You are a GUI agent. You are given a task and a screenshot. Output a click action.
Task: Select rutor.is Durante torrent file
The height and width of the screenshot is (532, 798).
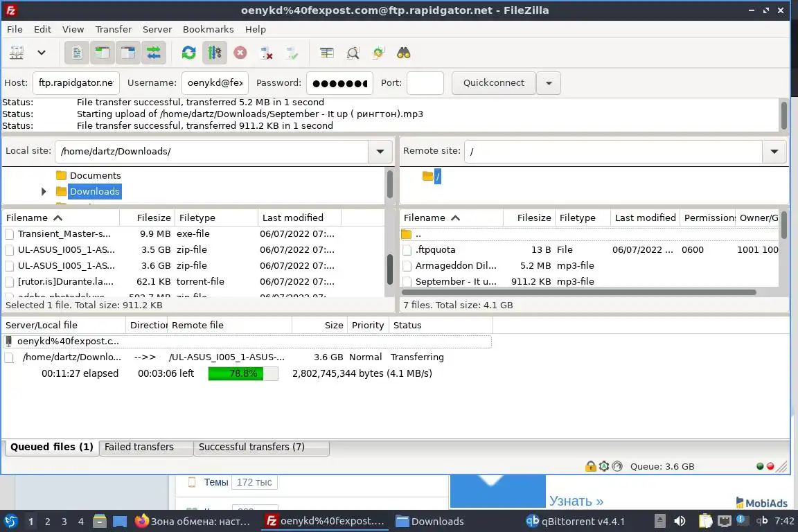pos(193,281)
